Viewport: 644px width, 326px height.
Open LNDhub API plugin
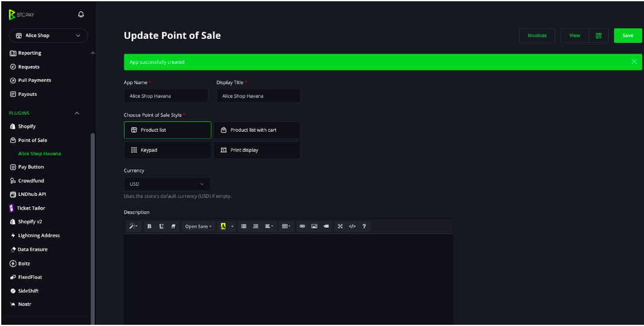28,194
